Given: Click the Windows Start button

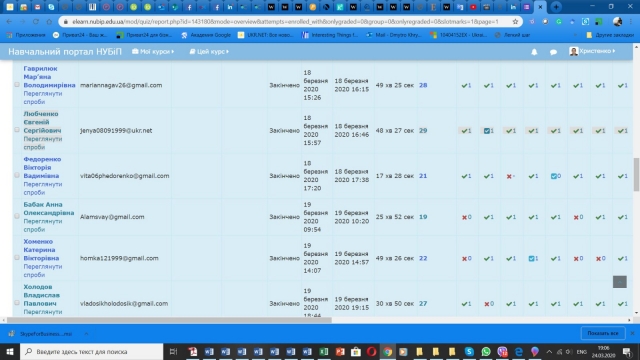Looking at the screenshot, I should pyautogui.click(x=10, y=351).
